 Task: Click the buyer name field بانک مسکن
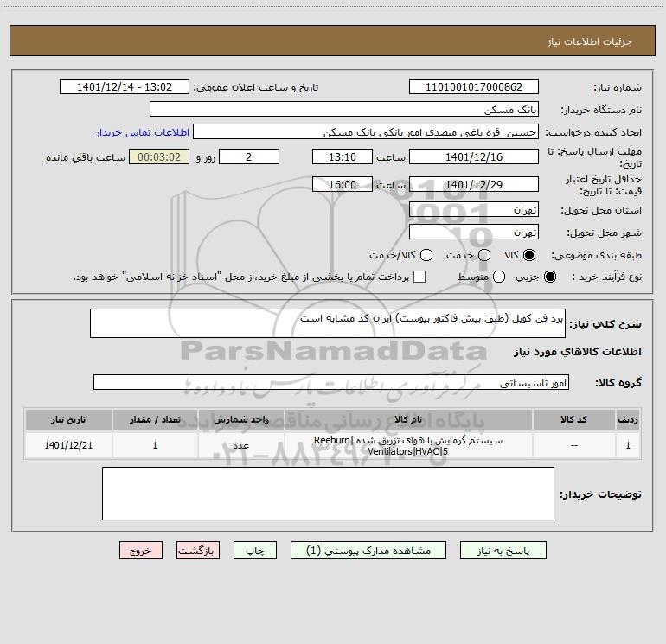344,109
